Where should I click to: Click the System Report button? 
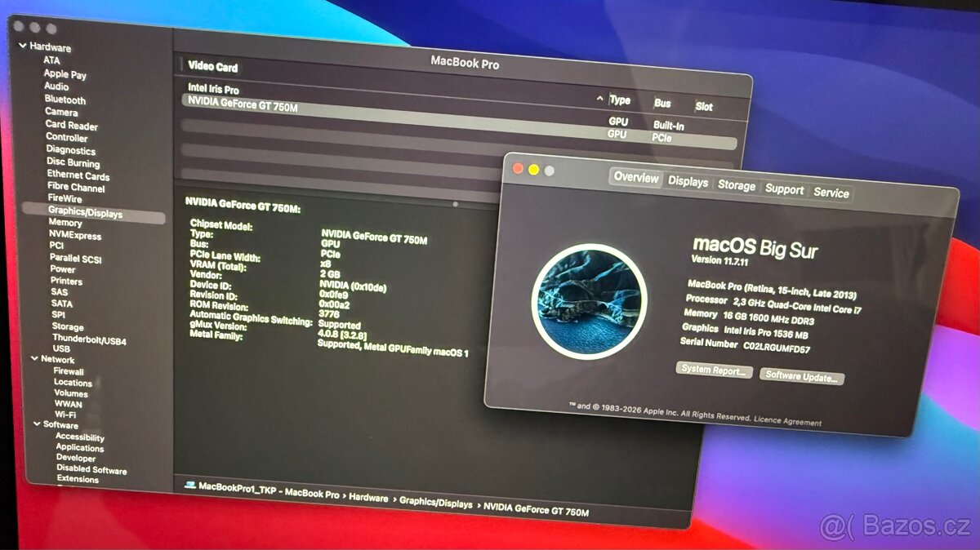(714, 371)
